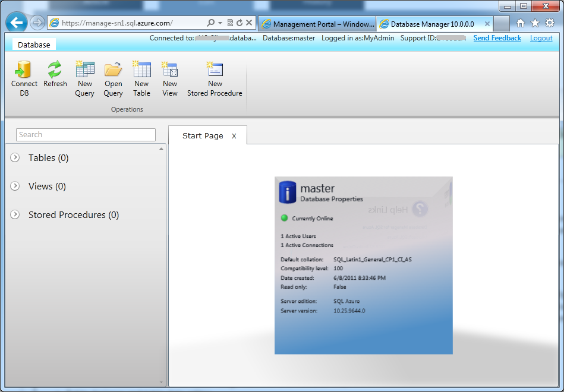Viewport: 564px width, 392px height.
Task: Click the collation value SQL_Latin1_General_CP1_CI_AS
Action: click(x=372, y=260)
